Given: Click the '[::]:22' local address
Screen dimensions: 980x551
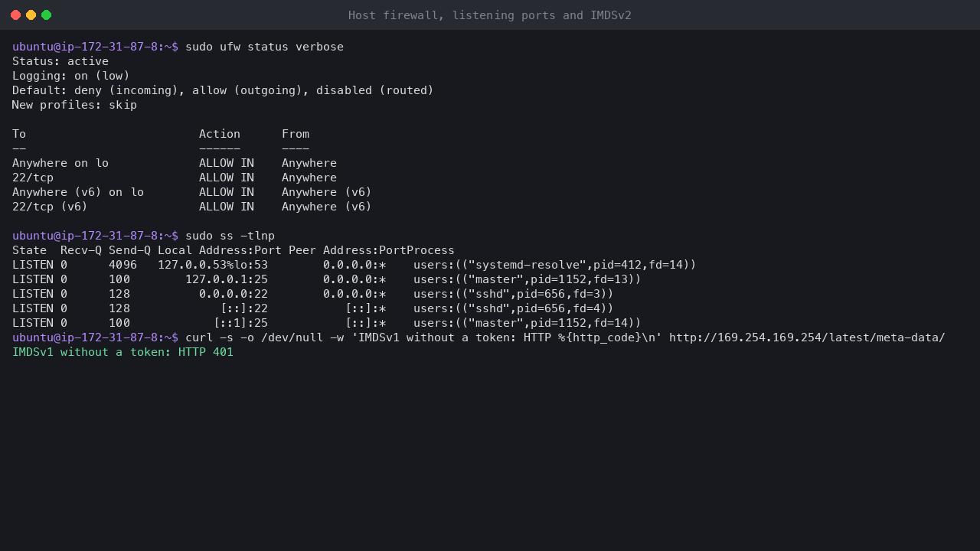Looking at the screenshot, I should [243, 308].
